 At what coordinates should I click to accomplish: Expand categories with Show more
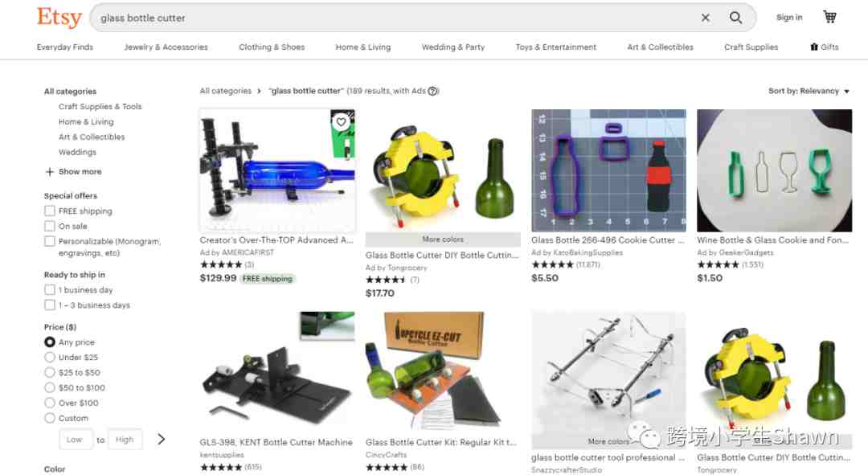pos(73,172)
